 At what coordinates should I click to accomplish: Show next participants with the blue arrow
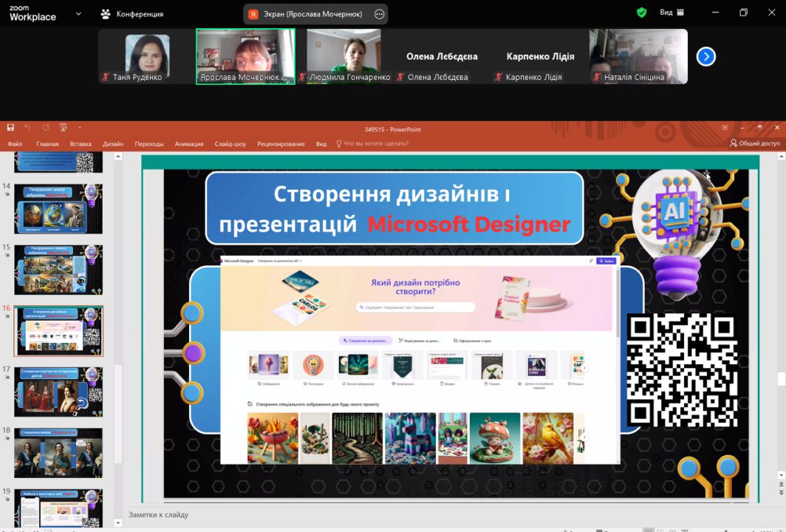pyautogui.click(x=705, y=56)
